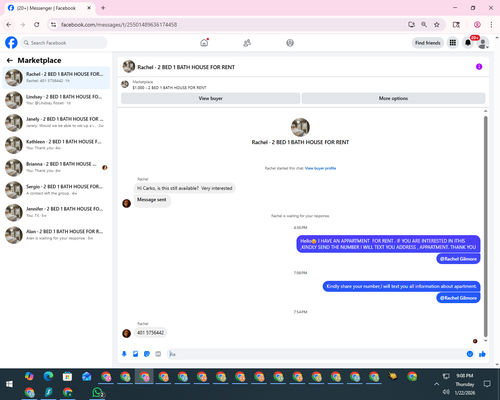Open WhatsApp from the taskbar
Screen dimensions: 500x400
[x=98, y=393]
